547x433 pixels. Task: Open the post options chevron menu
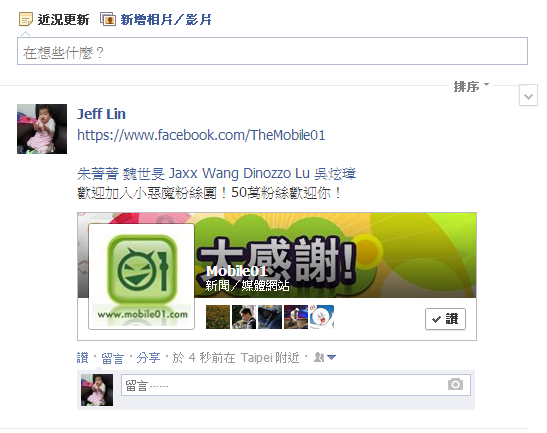pos(528,95)
